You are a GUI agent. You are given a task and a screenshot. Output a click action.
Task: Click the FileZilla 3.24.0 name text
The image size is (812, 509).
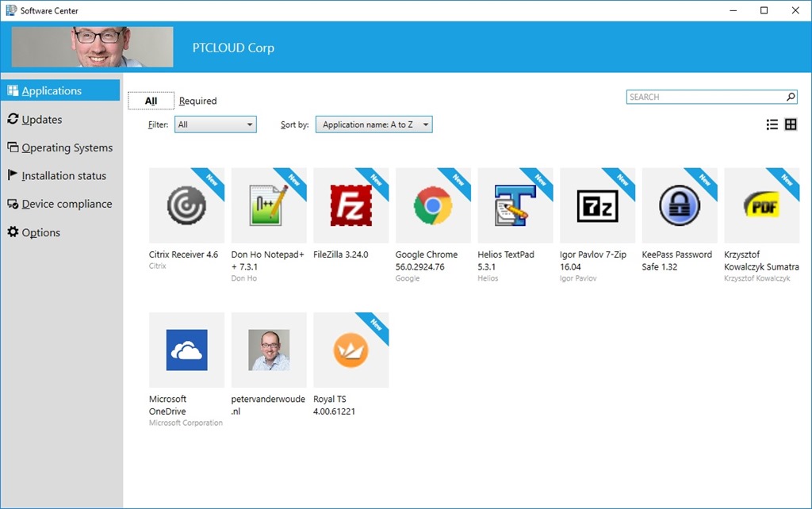click(341, 254)
